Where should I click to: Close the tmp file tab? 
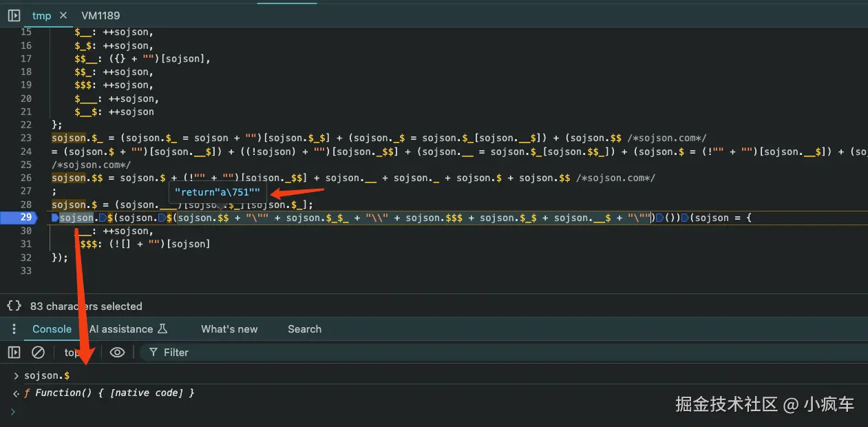[63, 15]
